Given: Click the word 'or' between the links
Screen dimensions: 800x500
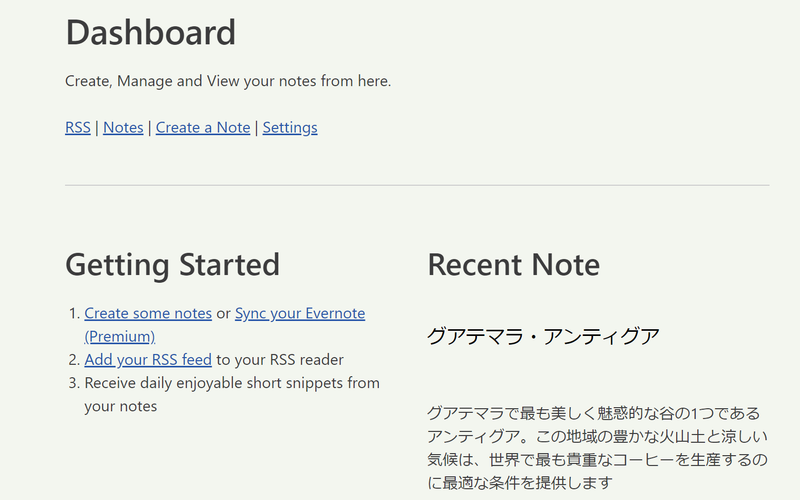Looking at the screenshot, I should pos(223,314).
